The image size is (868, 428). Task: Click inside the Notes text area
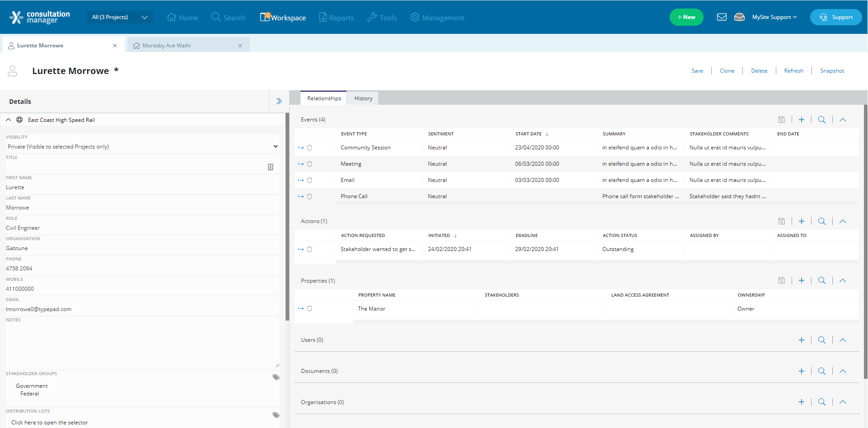click(x=142, y=345)
